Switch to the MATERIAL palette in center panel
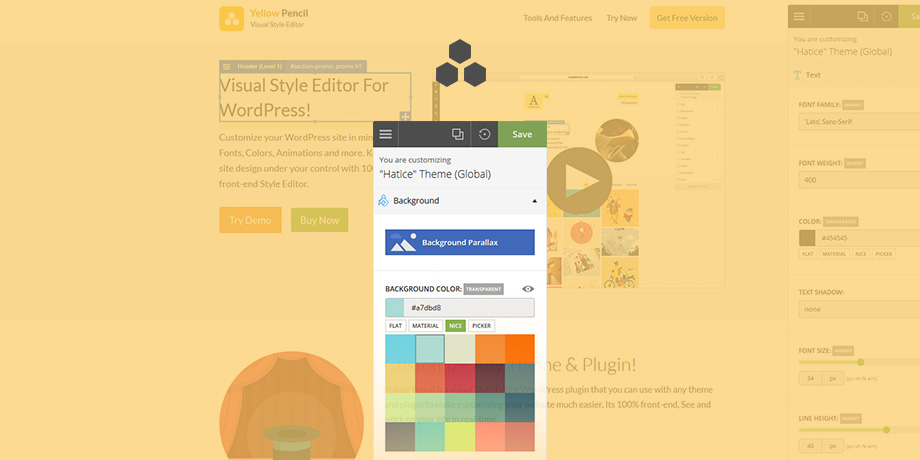 pos(425,326)
